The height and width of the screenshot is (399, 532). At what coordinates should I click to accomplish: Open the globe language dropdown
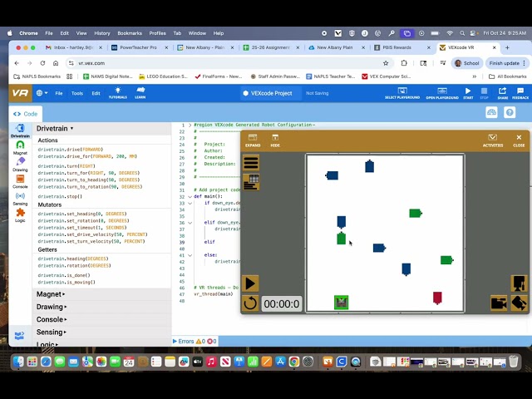point(42,93)
